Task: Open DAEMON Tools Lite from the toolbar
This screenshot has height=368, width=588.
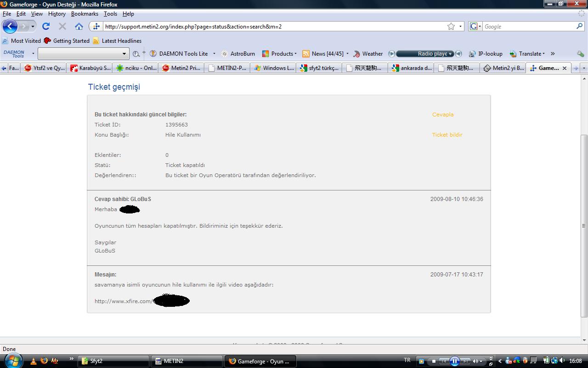Action: 179,54
